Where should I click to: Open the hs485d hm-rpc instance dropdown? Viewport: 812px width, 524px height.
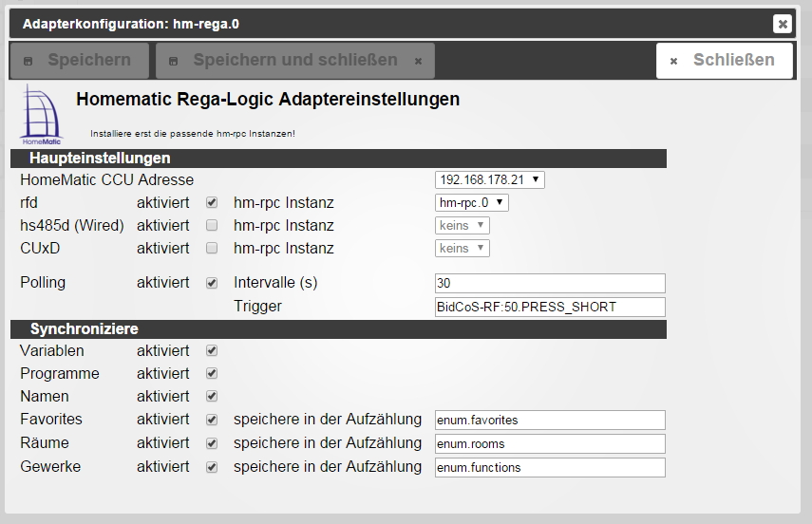click(x=462, y=225)
